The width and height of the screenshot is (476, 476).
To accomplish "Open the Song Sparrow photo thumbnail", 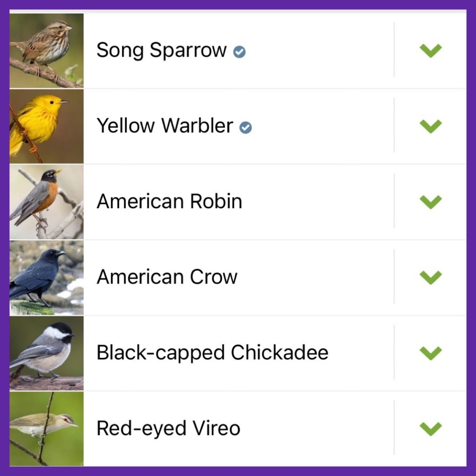I will (x=46, y=51).
